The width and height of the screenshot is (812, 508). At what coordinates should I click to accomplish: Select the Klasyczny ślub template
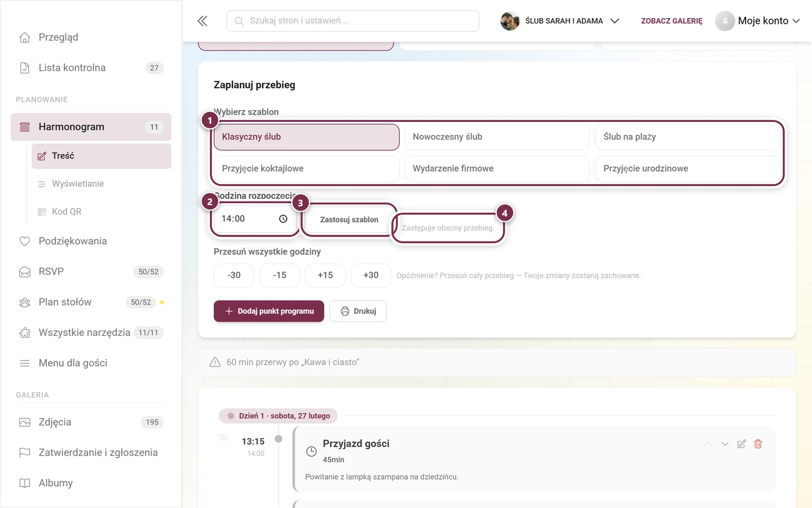click(x=307, y=137)
